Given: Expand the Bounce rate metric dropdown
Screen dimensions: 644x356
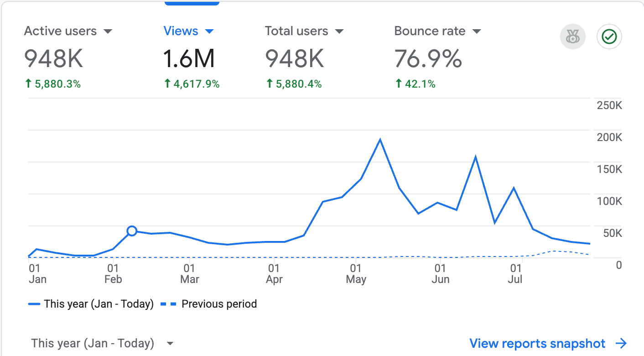Looking at the screenshot, I should pos(477,31).
